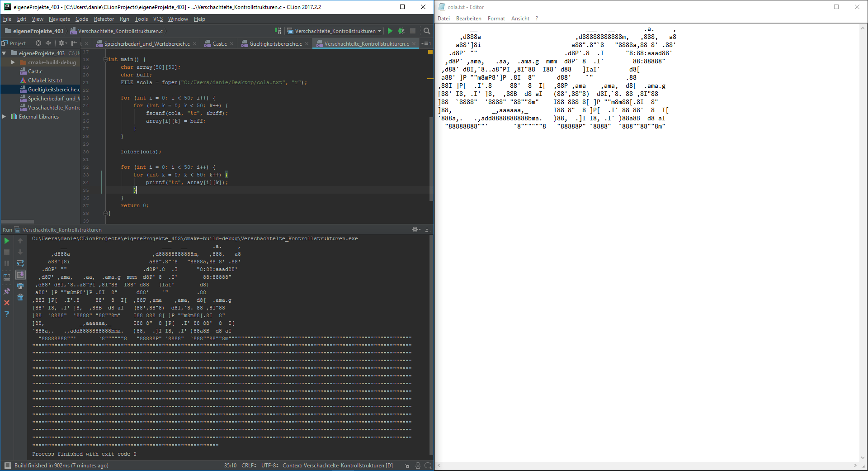Click the up arrow in Run panel
The image size is (868, 471).
pos(20,241)
